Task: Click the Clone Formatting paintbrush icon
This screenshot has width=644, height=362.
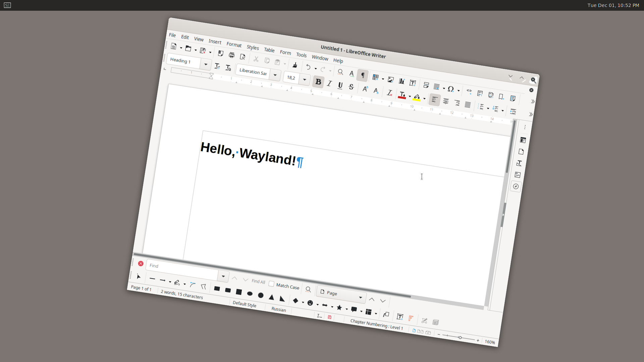Action: [x=295, y=65]
